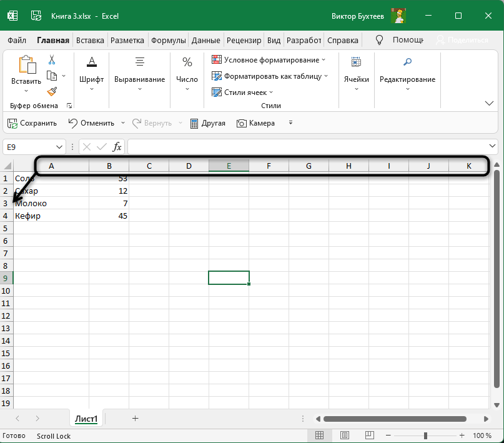Adjust the zoom slider handle
Screen dimensions: 504x443
(x=425, y=436)
